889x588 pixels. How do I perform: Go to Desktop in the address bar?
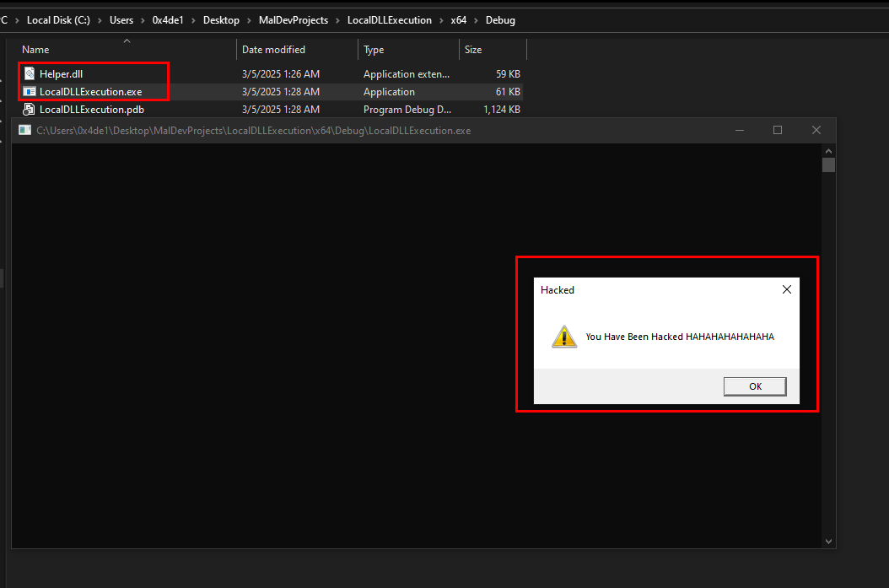pyautogui.click(x=221, y=20)
